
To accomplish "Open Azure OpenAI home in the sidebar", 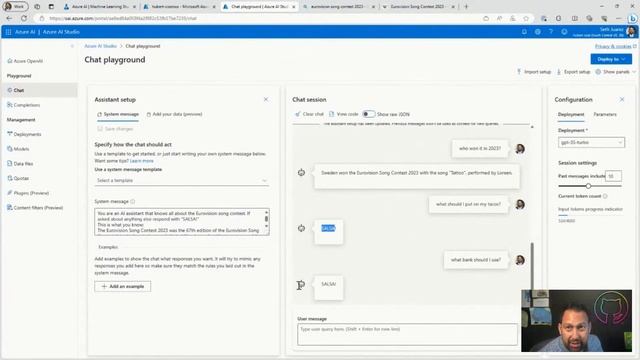I will point(25,61).
